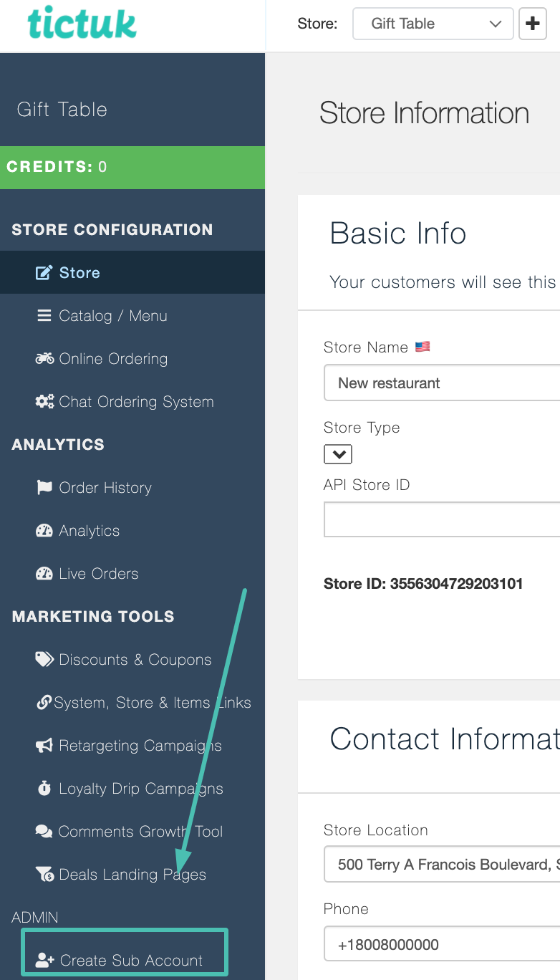Click the Store edit pencil icon
Viewport: 560px width, 980px height.
click(44, 273)
